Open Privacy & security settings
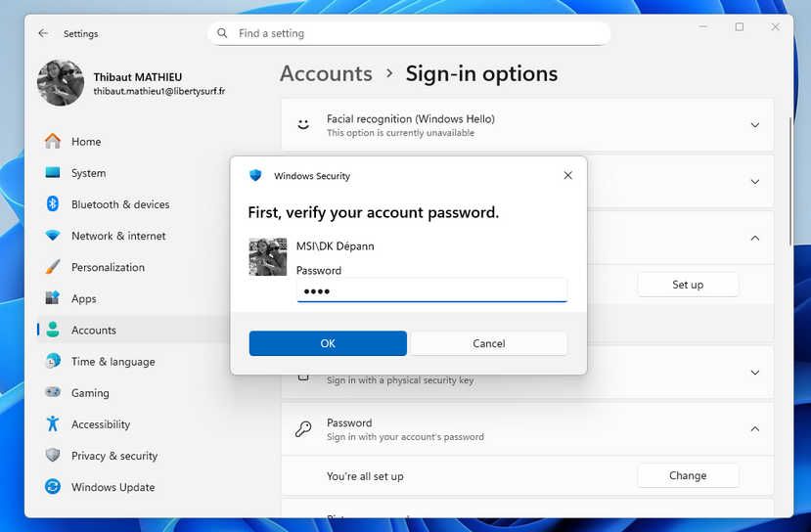Viewport: 811px width, 532px height. click(133, 456)
